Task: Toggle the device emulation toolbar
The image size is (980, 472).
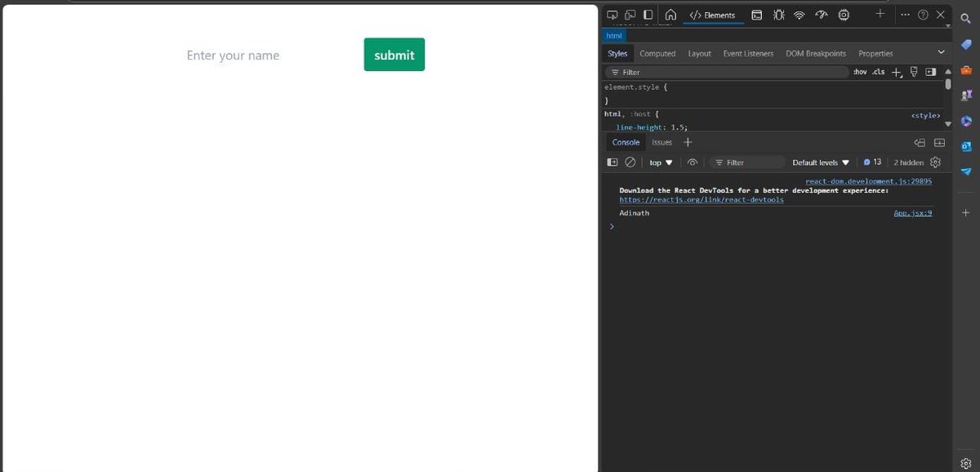Action: coord(629,14)
